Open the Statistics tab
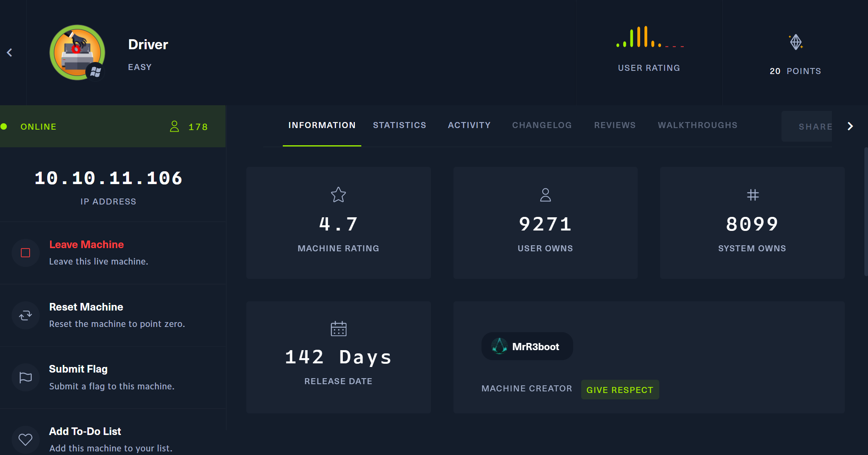 (399, 125)
